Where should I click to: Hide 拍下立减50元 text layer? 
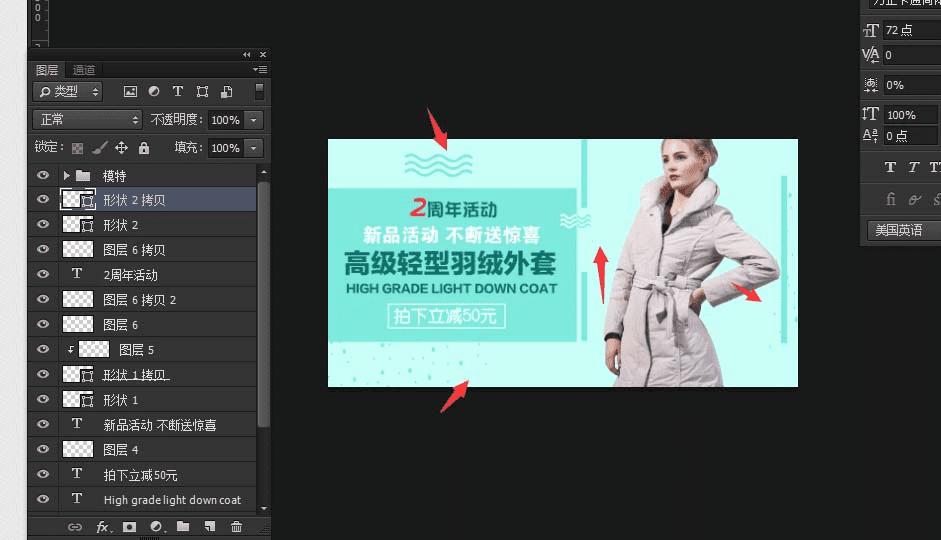[x=43, y=474]
